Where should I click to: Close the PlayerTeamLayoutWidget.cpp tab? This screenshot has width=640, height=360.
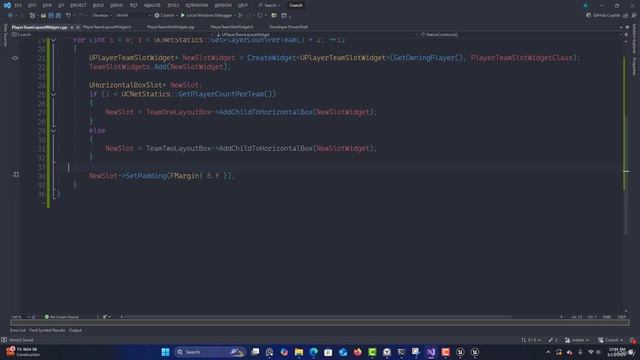click(78, 27)
